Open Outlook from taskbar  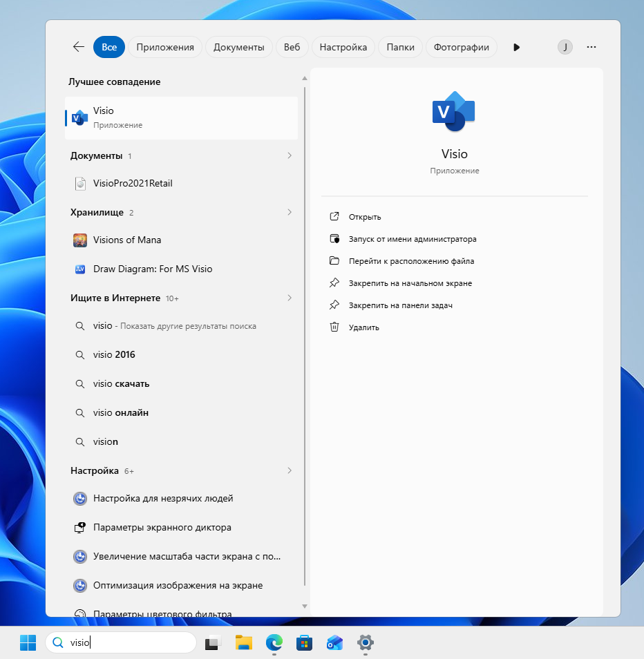click(334, 642)
